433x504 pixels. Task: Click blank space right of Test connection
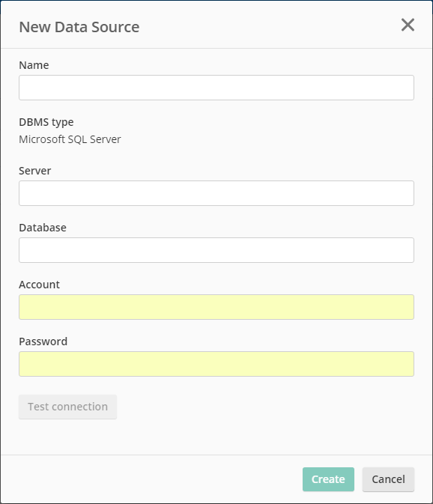[x=265, y=407]
